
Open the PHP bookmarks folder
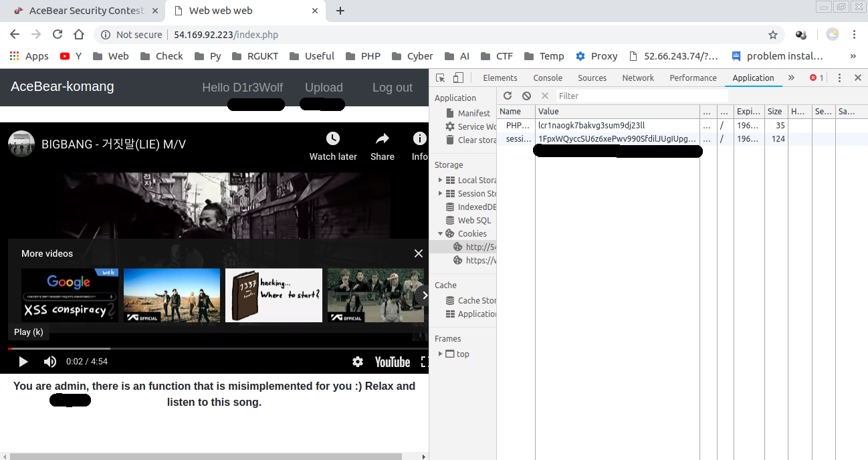tap(363, 56)
